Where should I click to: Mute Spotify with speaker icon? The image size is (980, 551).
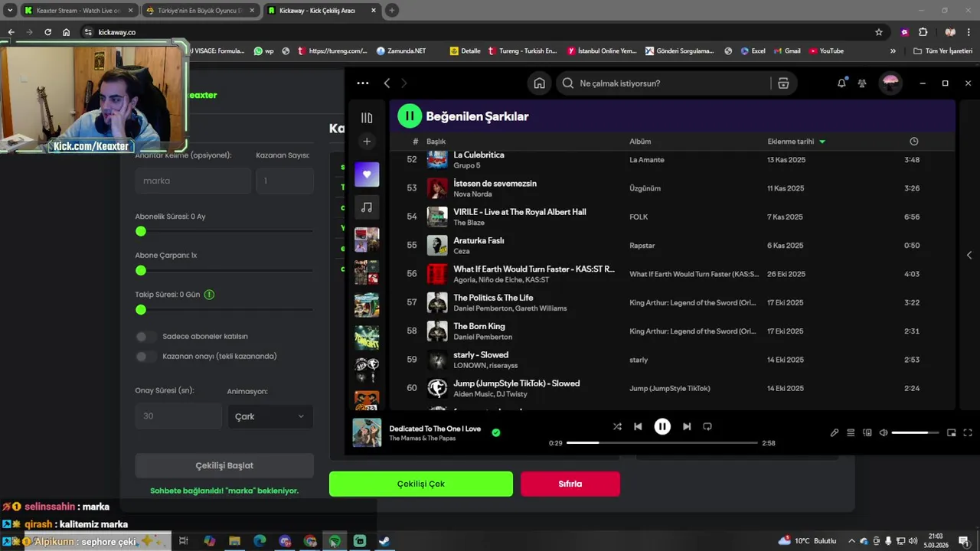[x=884, y=432]
